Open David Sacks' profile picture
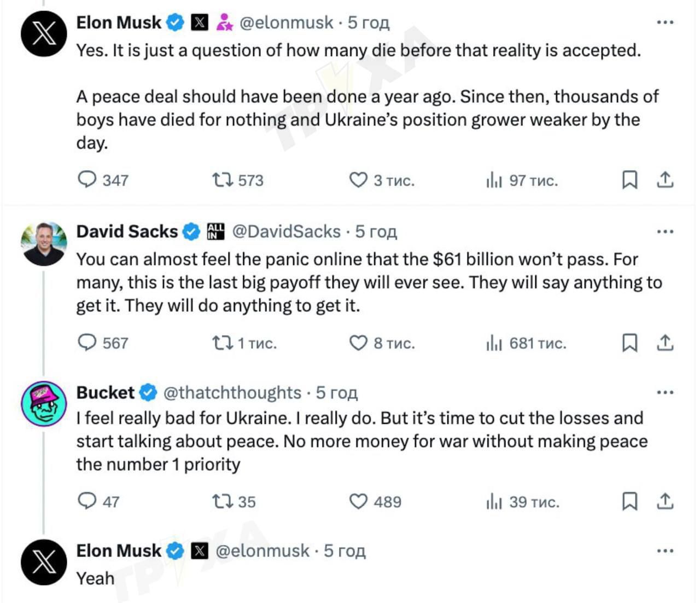 (x=44, y=244)
